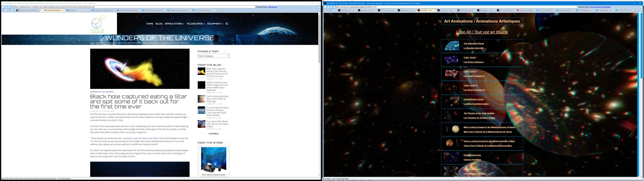Click the I Love The Universe logo

pos(98,24)
